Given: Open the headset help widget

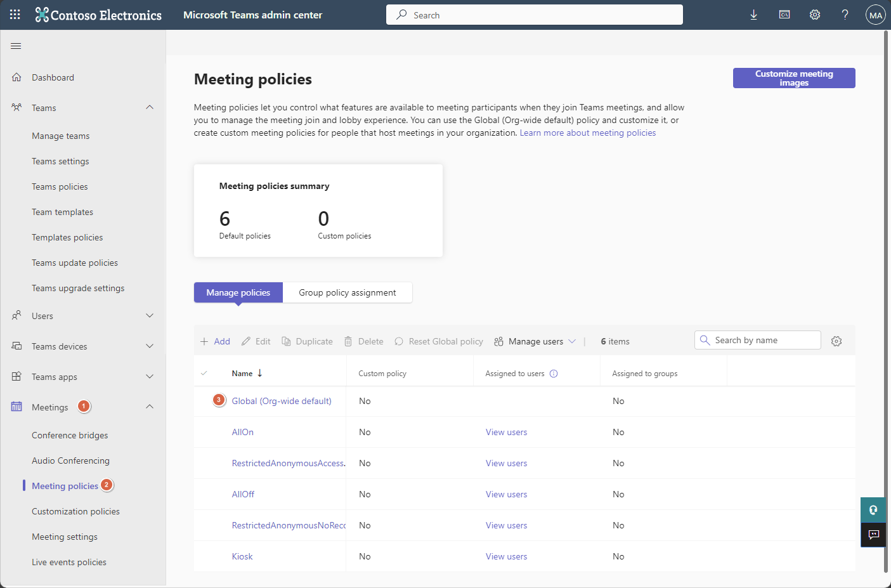Looking at the screenshot, I should coord(873,510).
